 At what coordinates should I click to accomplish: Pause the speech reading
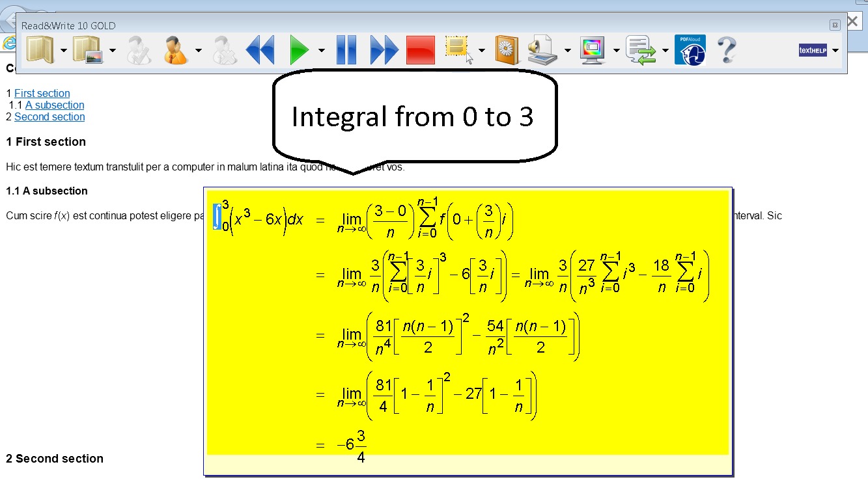point(346,50)
